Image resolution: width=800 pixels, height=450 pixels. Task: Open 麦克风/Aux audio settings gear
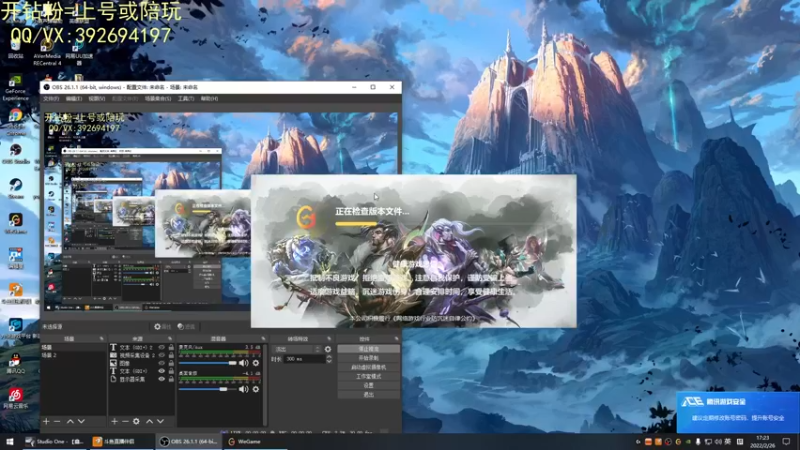pyautogui.click(x=256, y=363)
